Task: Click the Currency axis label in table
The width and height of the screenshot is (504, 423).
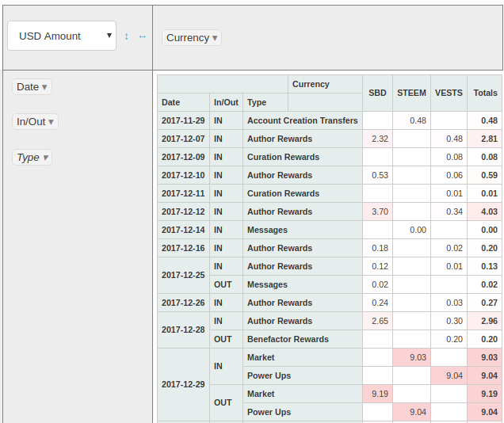Action: pos(325,84)
